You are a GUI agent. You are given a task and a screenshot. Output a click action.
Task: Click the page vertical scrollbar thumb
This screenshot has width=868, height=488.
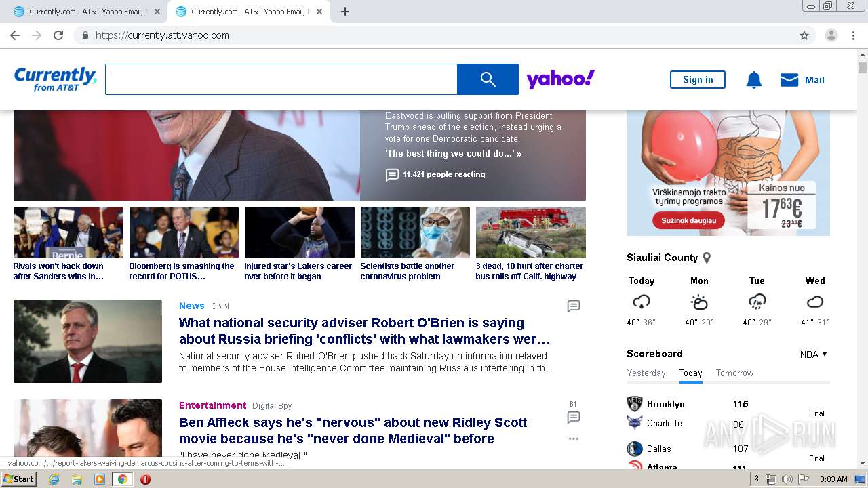(x=862, y=68)
